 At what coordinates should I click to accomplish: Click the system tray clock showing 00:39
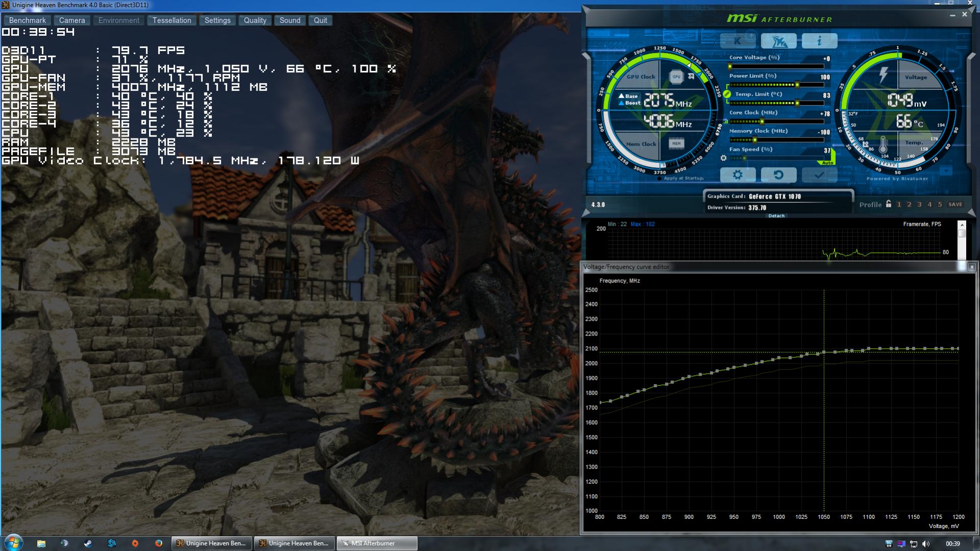pos(953,544)
